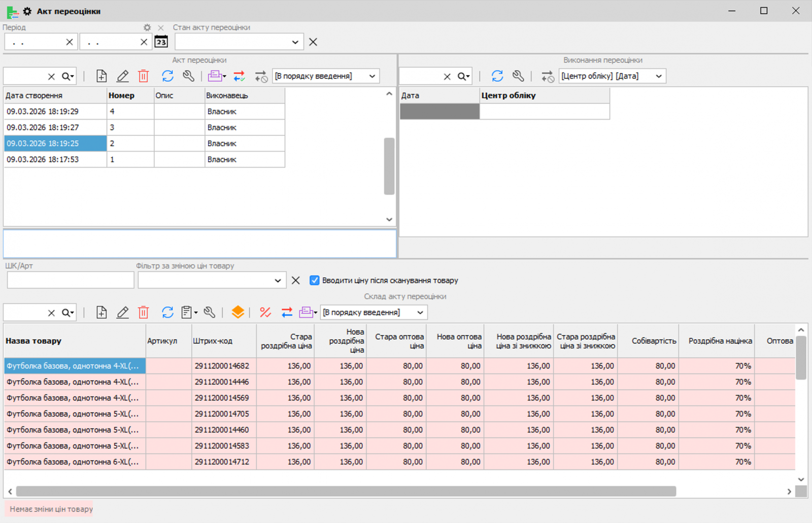This screenshot has width=812, height=523.
Task: Click the wrench settings icon in Акт переоцінки toolbar
Action: click(x=189, y=76)
